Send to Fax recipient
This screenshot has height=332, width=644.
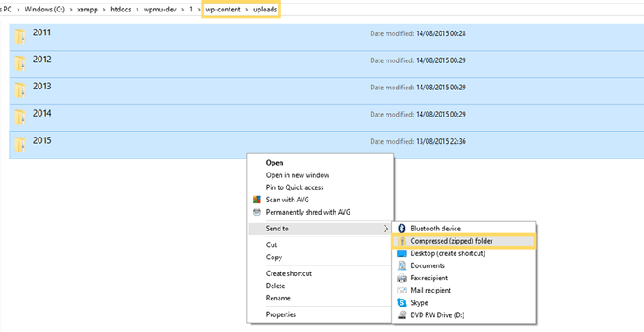pos(428,278)
